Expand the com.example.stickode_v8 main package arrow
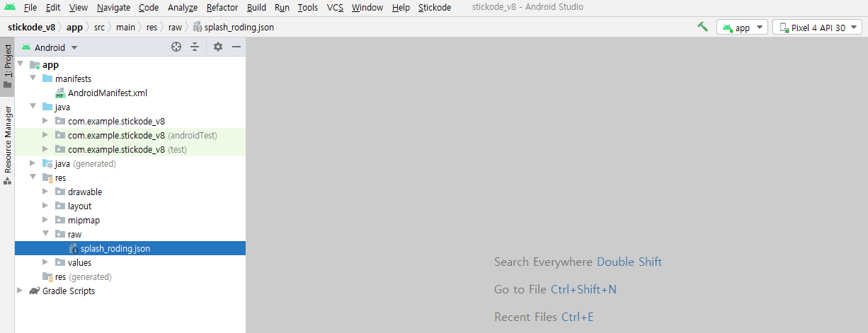Image resolution: width=868 pixels, height=333 pixels. click(x=46, y=121)
